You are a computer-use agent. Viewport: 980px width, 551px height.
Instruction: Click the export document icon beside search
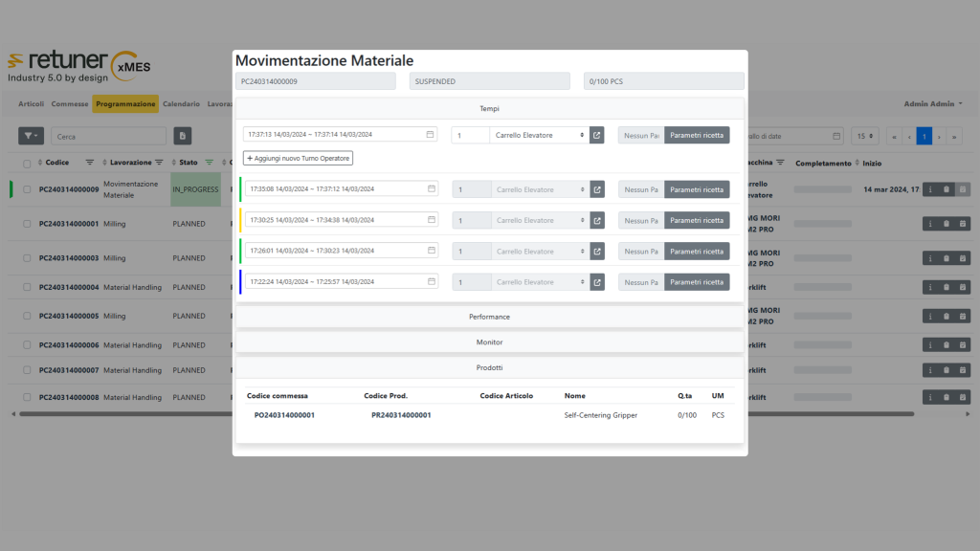tap(183, 136)
